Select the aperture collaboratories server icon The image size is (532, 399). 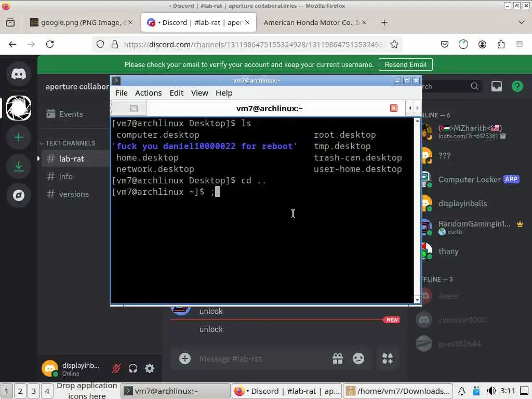pyautogui.click(x=19, y=108)
